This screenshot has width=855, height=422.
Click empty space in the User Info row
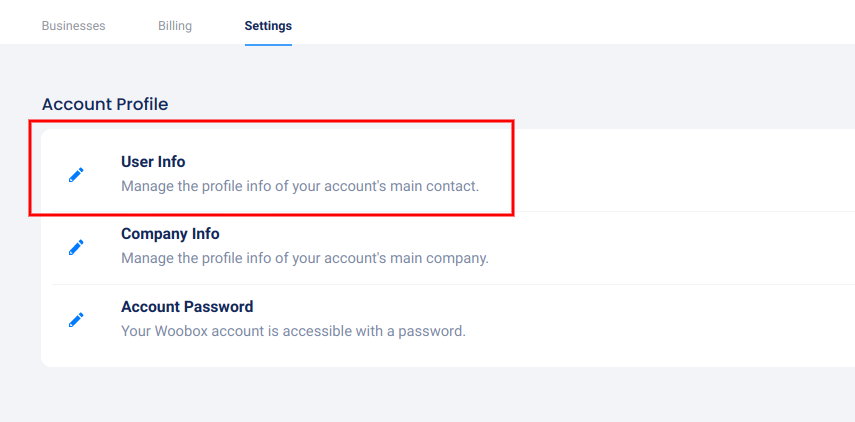pos(680,172)
